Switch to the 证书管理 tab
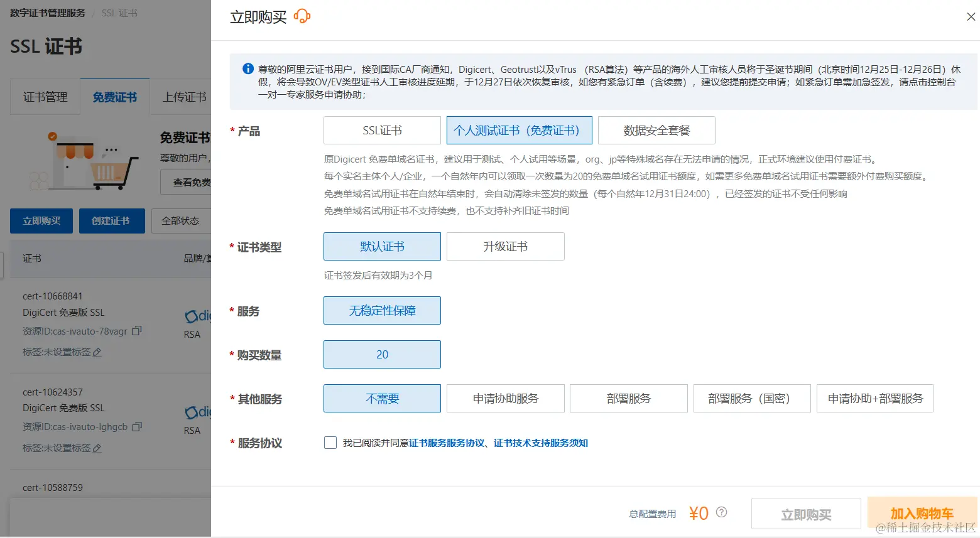Image resolution: width=980 pixels, height=538 pixels. coord(45,97)
